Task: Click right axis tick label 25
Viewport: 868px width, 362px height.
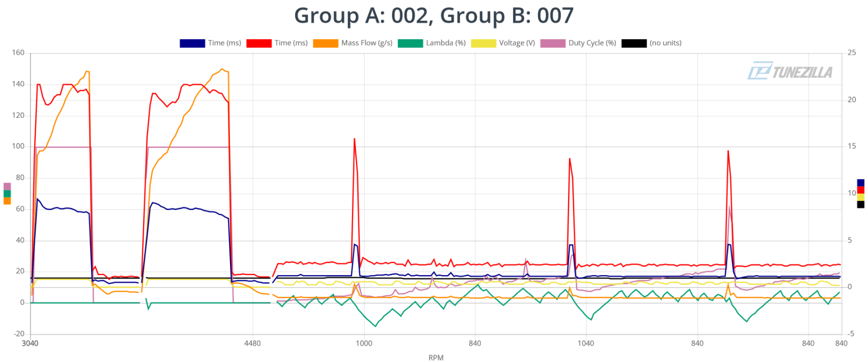Action: click(852, 53)
